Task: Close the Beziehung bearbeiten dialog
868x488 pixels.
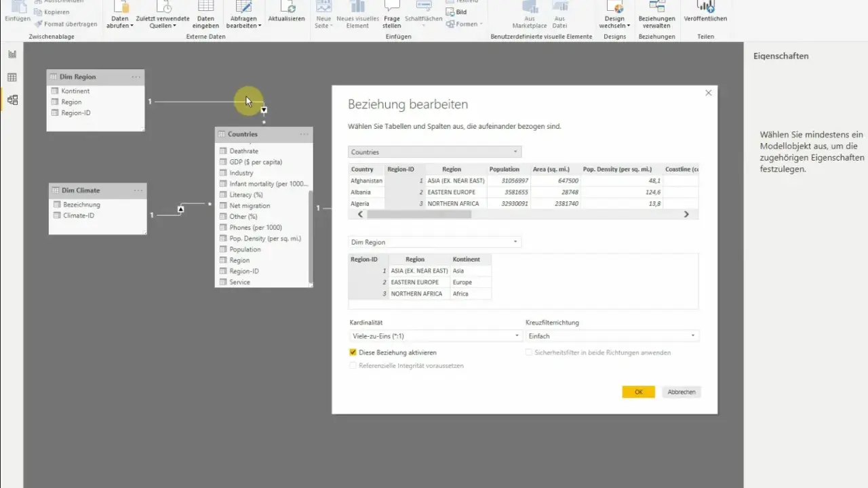Action: pyautogui.click(x=709, y=93)
